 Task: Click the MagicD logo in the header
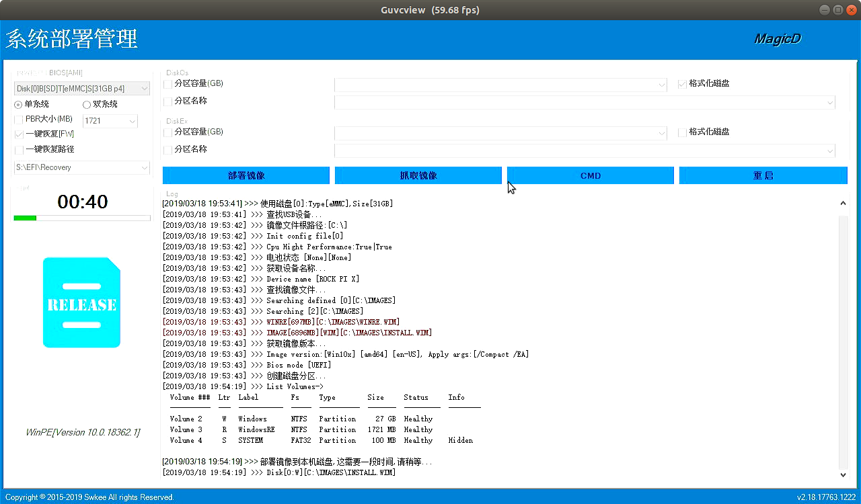click(x=777, y=39)
